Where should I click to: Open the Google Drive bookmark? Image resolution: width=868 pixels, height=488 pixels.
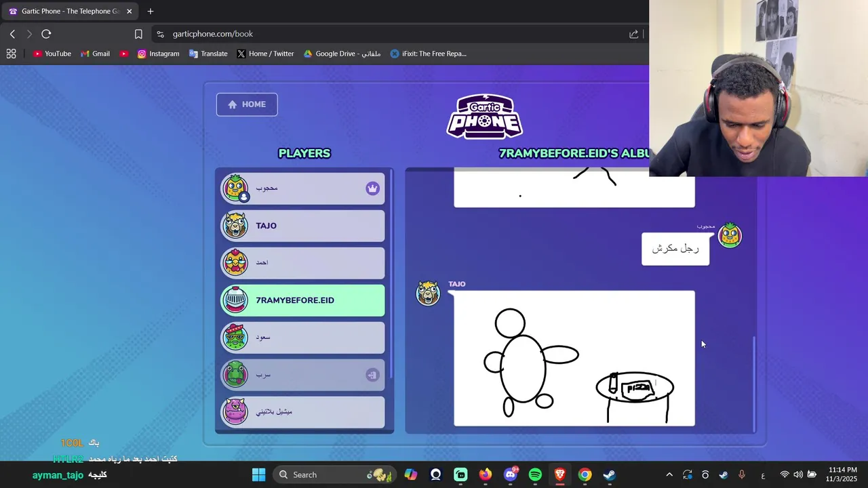tap(342, 54)
